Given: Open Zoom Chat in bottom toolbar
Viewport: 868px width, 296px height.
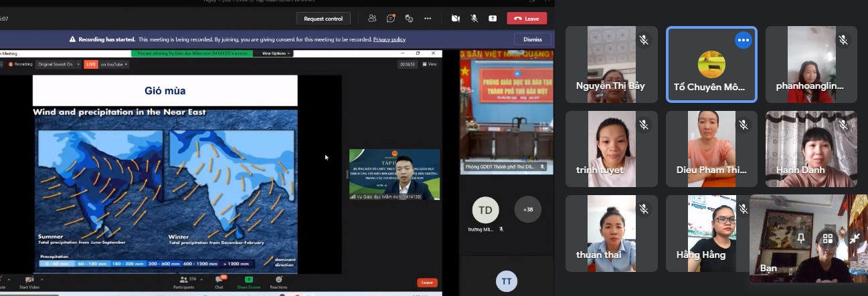Looking at the screenshot, I should (219, 282).
